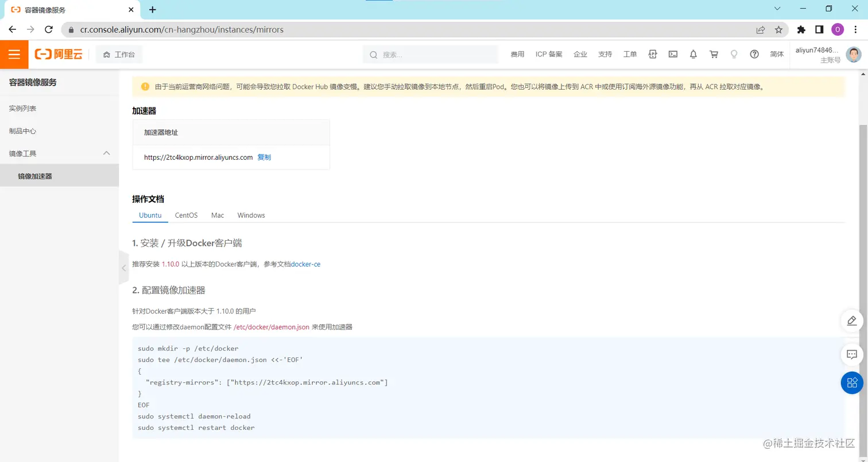Click the yellow warning notice icon
Viewport: 868px width, 462px height.
click(145, 87)
